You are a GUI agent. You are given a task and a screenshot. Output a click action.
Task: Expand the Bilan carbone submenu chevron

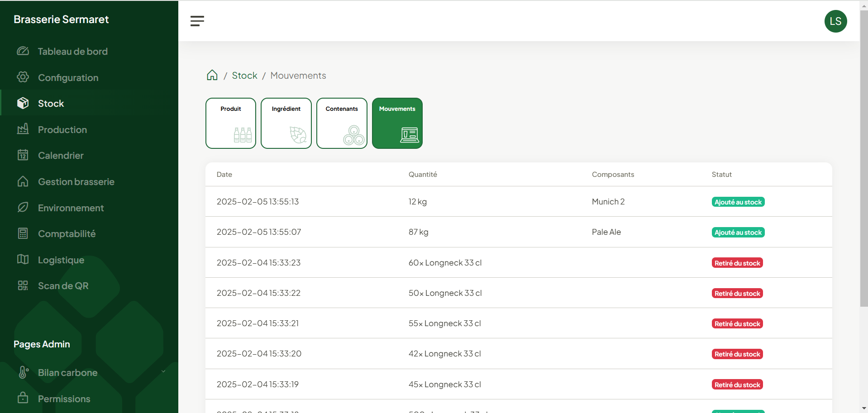tap(163, 371)
